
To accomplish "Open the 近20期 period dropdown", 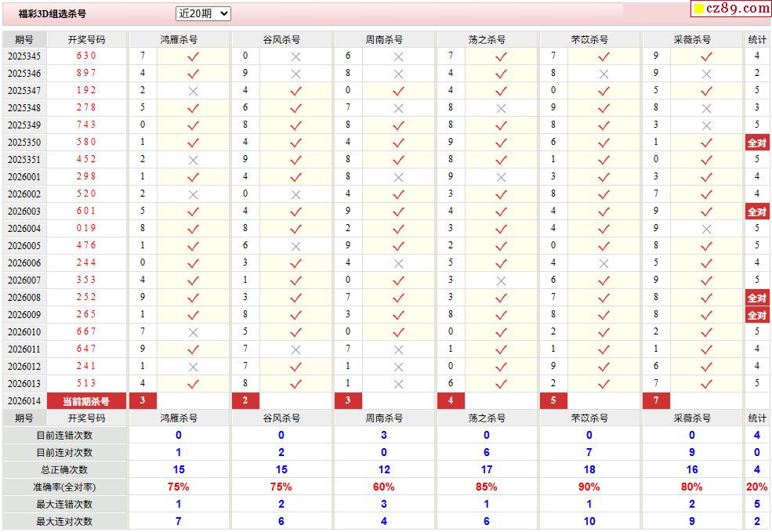I will click(203, 13).
